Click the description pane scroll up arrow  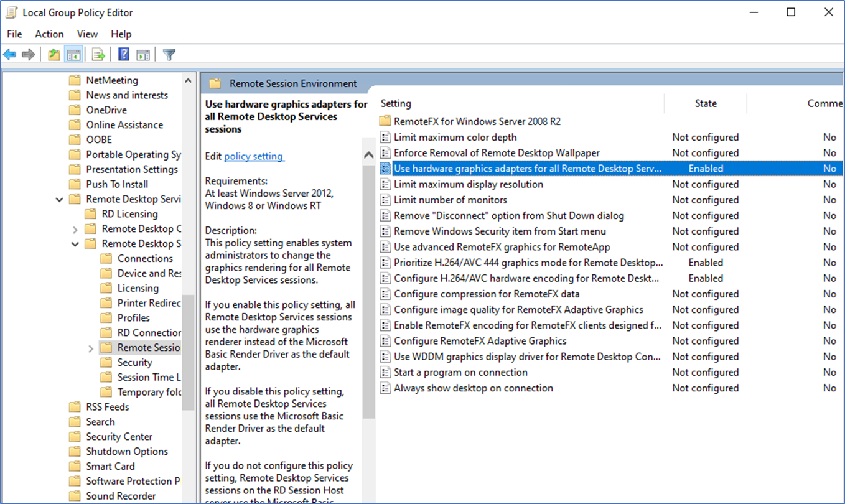tap(368, 156)
